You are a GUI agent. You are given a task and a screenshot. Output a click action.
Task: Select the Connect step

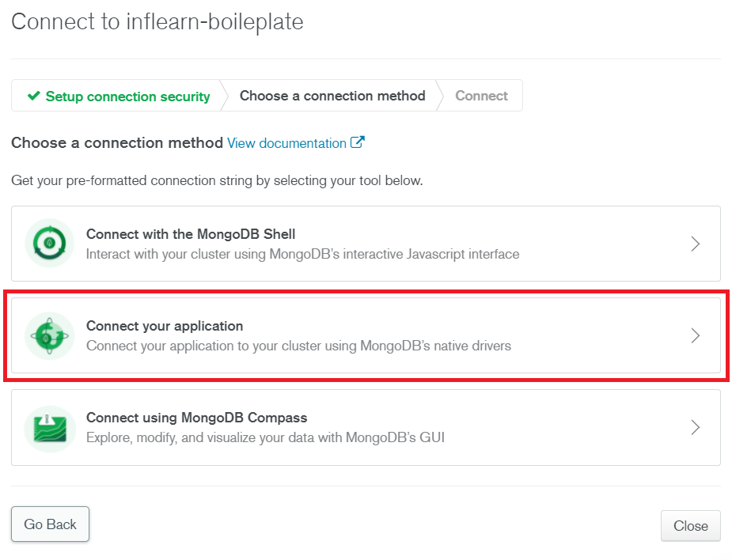[481, 96]
